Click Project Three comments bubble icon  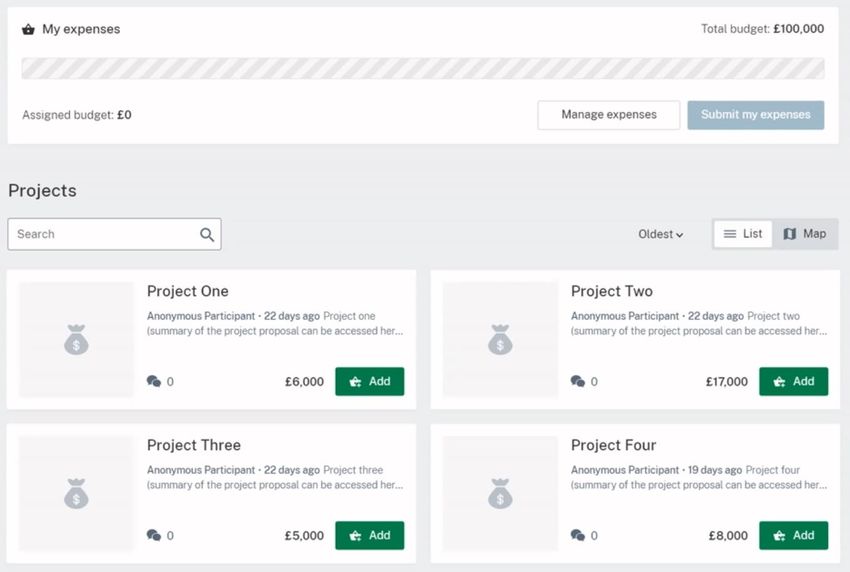tap(154, 536)
